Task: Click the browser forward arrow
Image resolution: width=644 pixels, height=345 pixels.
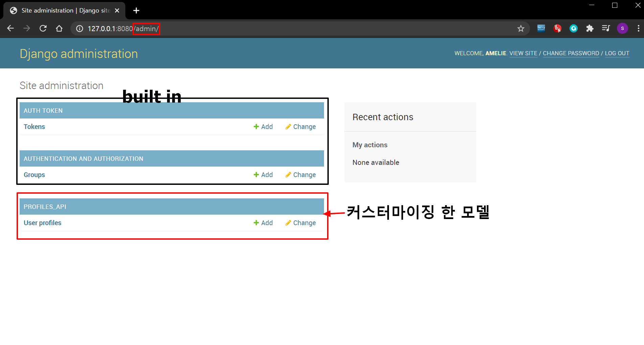Action: click(x=27, y=28)
